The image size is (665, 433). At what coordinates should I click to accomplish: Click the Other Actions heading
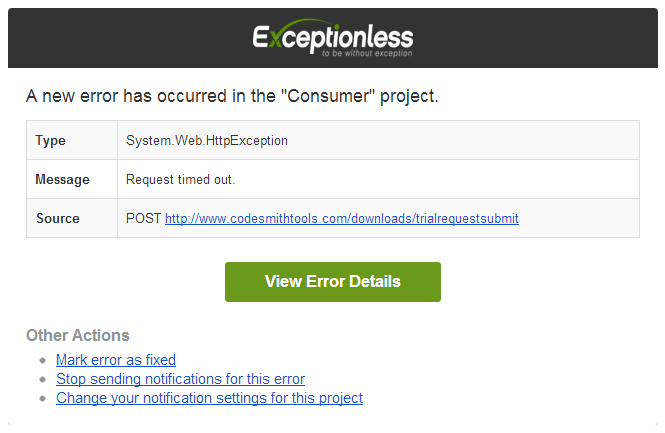pyautogui.click(x=78, y=335)
